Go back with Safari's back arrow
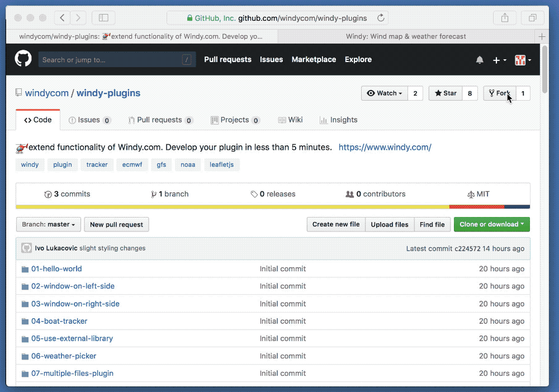The width and height of the screenshot is (559, 392). tap(63, 18)
